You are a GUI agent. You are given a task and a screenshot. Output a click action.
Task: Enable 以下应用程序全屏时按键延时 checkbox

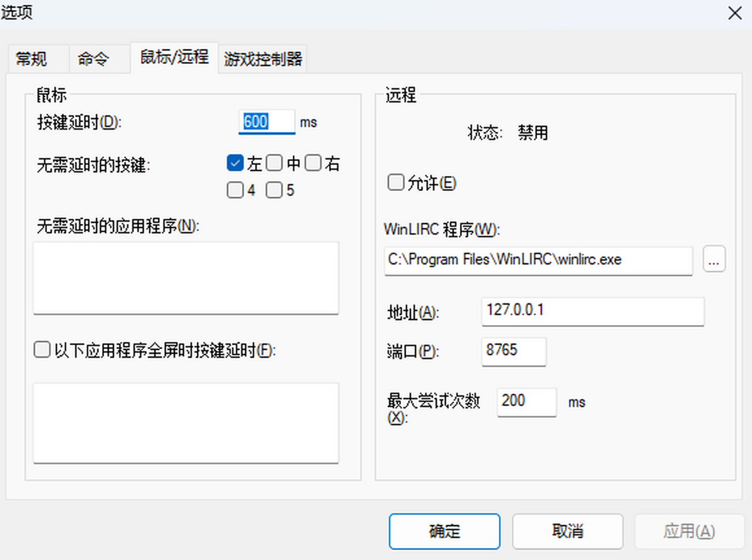click(42, 350)
